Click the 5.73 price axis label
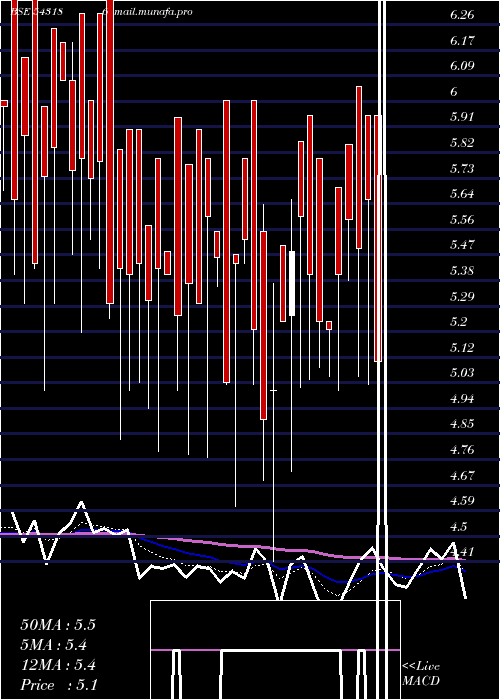Image resolution: width=500 pixels, height=700 pixels. [x=462, y=168]
